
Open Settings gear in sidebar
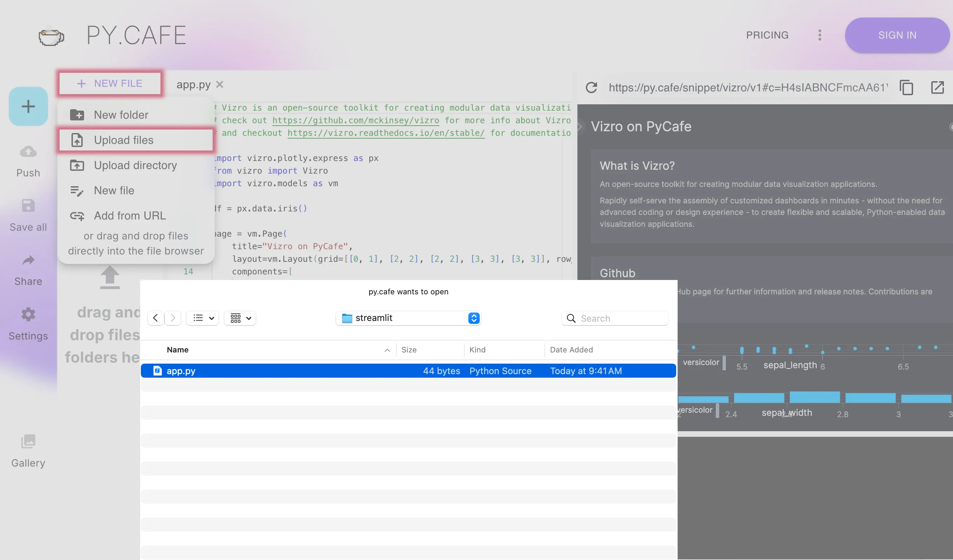[28, 314]
